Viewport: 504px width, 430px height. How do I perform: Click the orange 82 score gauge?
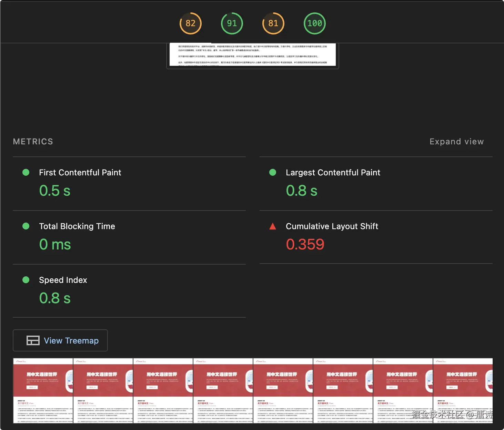[190, 23]
